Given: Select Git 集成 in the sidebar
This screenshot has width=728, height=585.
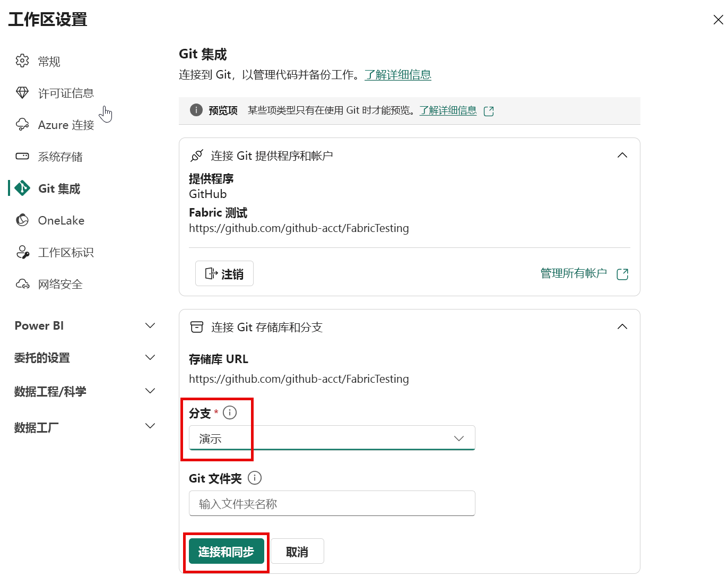Looking at the screenshot, I should [x=58, y=188].
